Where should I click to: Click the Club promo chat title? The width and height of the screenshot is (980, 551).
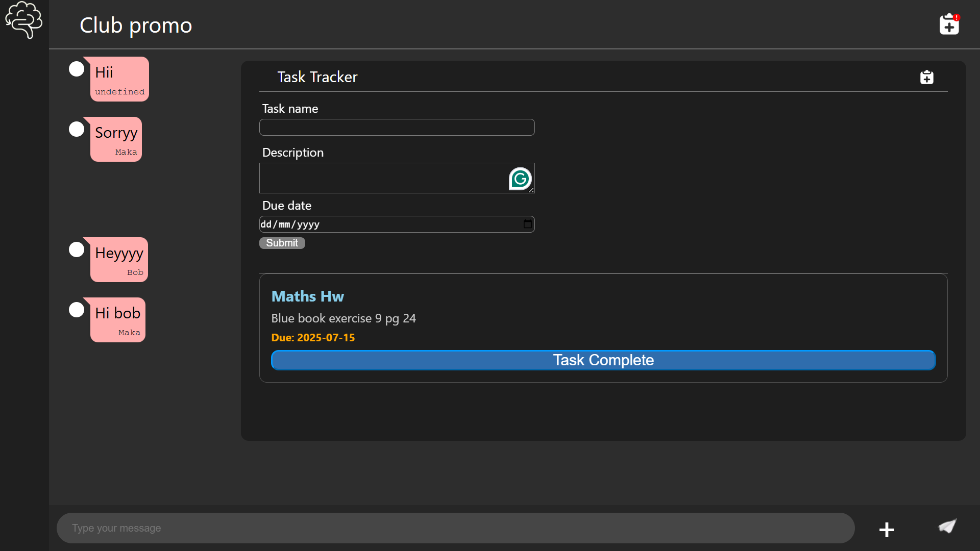coord(136,26)
